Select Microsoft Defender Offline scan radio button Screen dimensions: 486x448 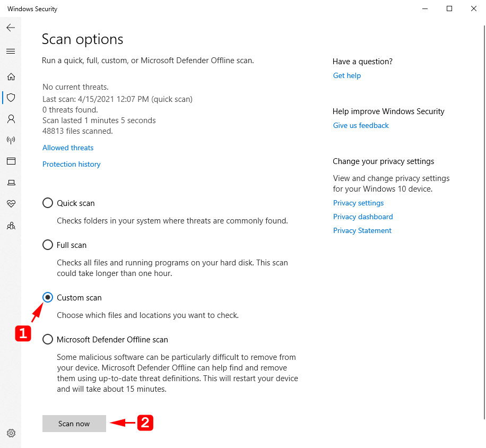point(47,340)
